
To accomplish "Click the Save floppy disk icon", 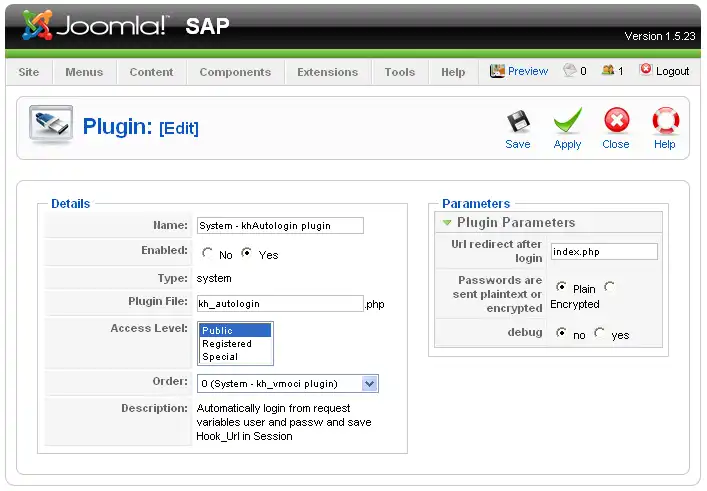I will click(x=518, y=123).
